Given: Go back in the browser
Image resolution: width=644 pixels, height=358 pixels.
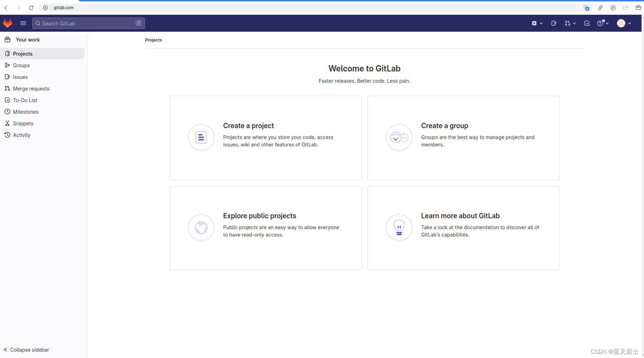Looking at the screenshot, I should pyautogui.click(x=6, y=7).
